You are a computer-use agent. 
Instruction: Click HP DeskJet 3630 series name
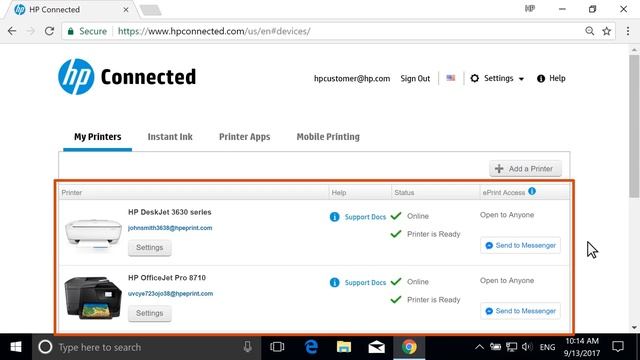[169, 212]
